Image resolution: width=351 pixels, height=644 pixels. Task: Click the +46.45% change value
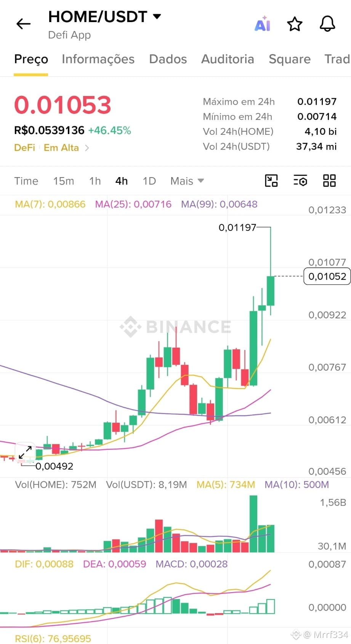click(x=110, y=130)
